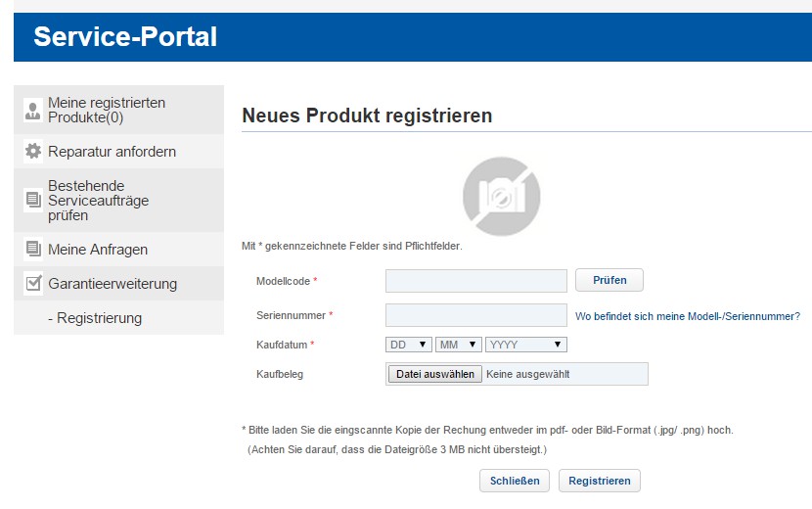
Task: Open the Wo befindet sich meine Modell-/Seriennummer link
Action: (688, 316)
